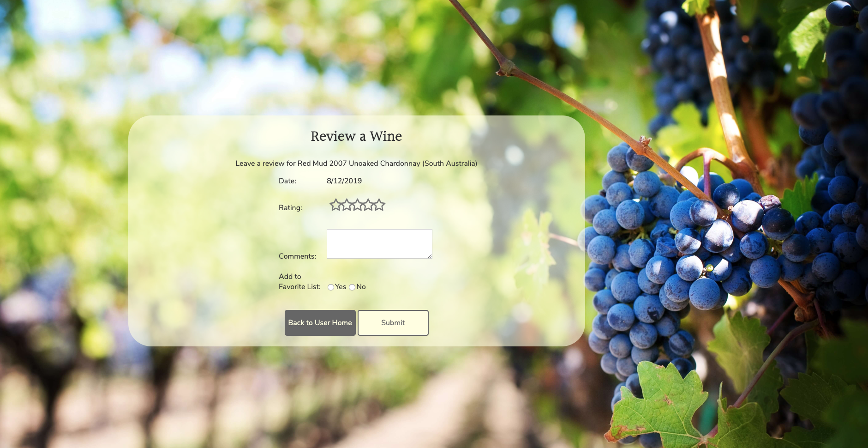Click the Comments box resize handle
Viewport: 868px width, 448px height.
[x=430, y=256]
